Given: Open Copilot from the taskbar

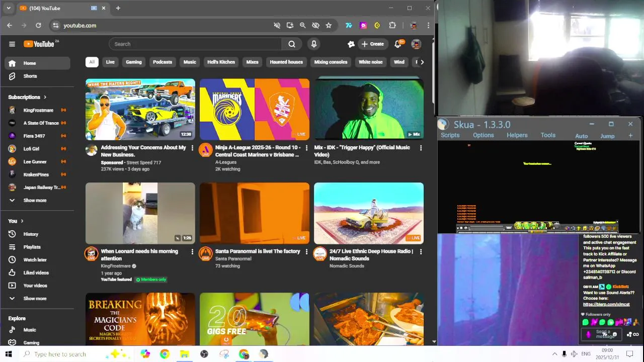Looking at the screenshot, I should 145,354.
